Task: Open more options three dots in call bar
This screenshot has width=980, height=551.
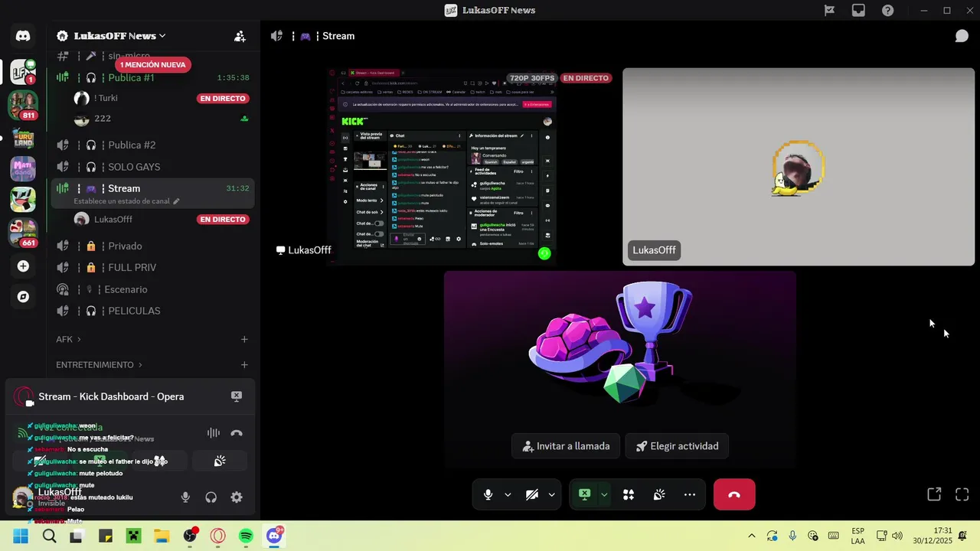Action: tap(690, 495)
